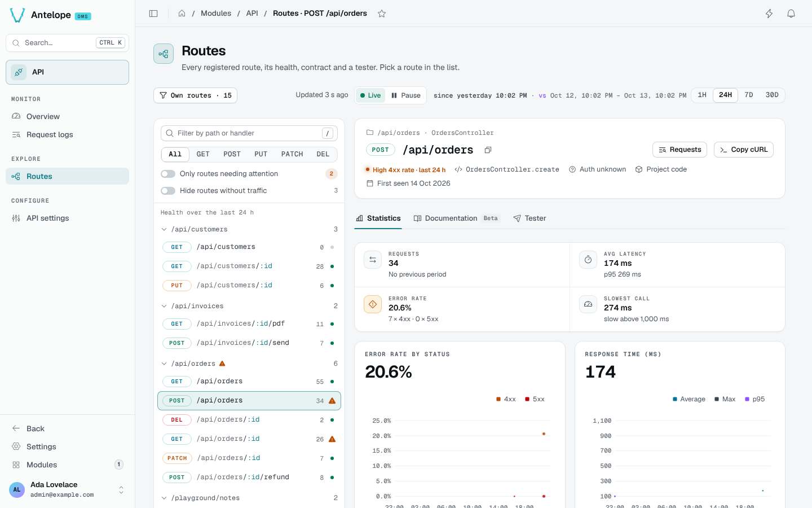Select the 1H time range
The height and width of the screenshot is (508, 812).
coord(702,95)
